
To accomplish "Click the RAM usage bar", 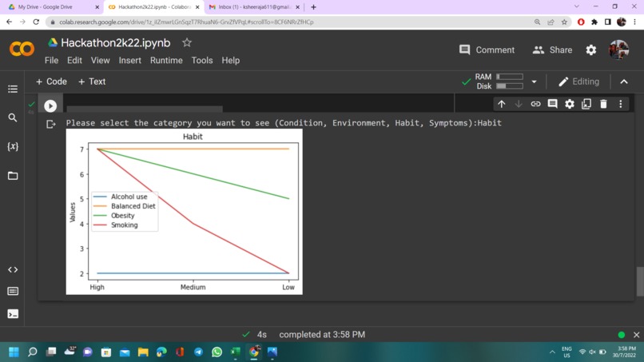I will click(510, 77).
